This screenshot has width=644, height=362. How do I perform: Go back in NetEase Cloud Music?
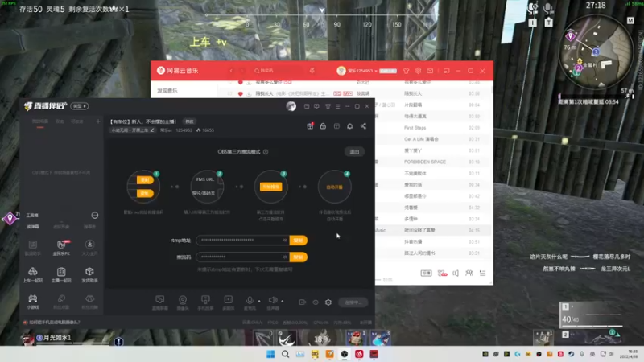pos(231,71)
